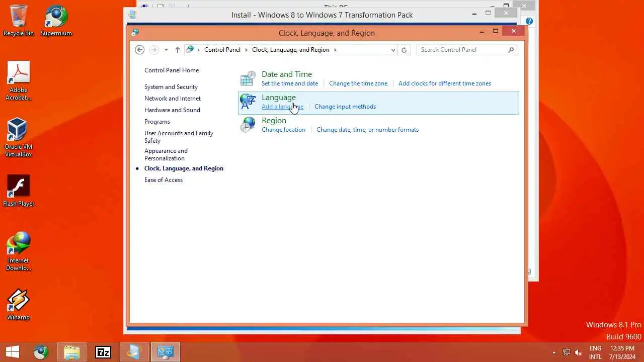Viewport: 644px width, 362px height.
Task: Go to Network and Internet
Action: (173, 99)
